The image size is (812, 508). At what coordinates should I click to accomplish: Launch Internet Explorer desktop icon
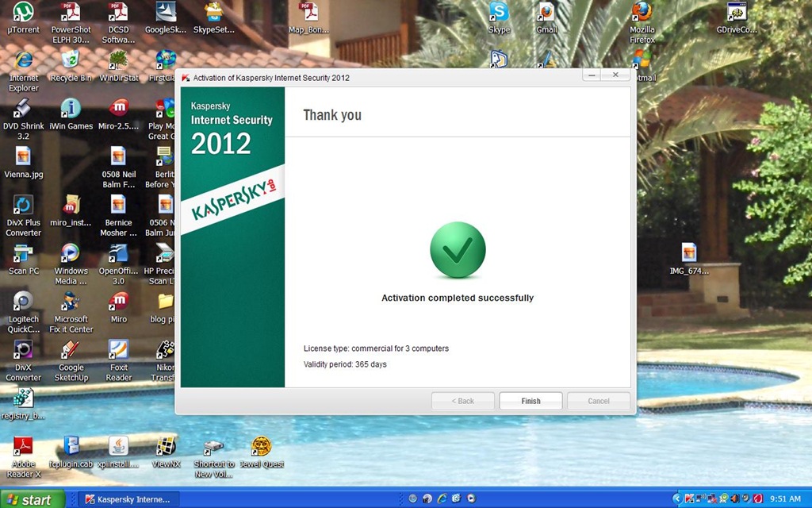23,71
